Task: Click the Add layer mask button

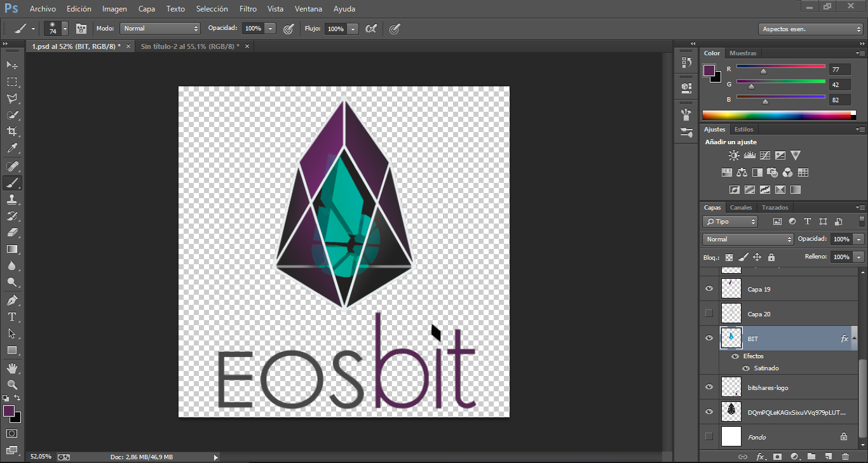Action: click(x=777, y=456)
